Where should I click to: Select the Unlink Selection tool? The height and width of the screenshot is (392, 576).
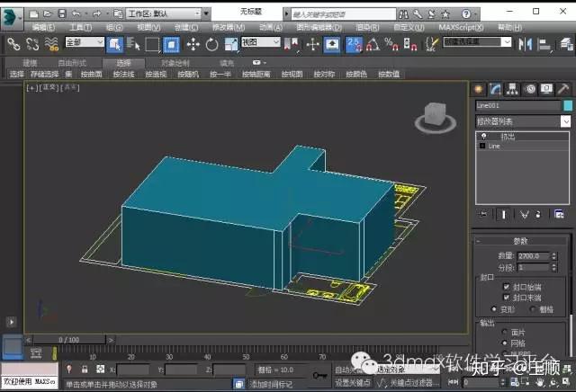32,44
